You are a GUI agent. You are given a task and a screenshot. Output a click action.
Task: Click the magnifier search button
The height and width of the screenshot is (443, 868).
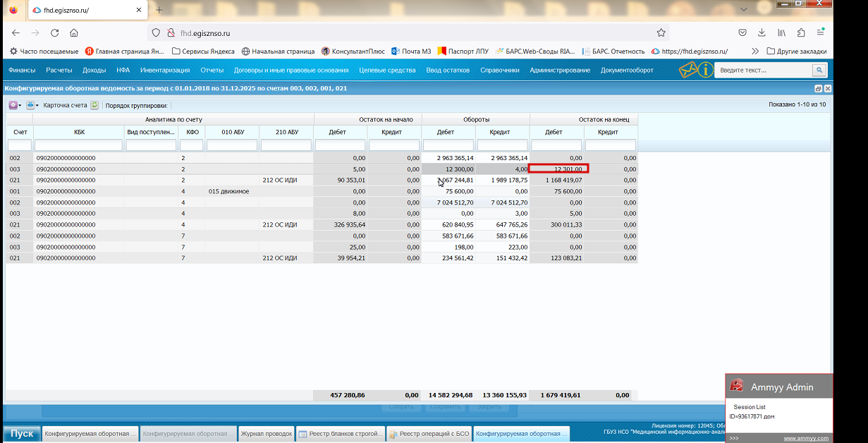(x=819, y=70)
